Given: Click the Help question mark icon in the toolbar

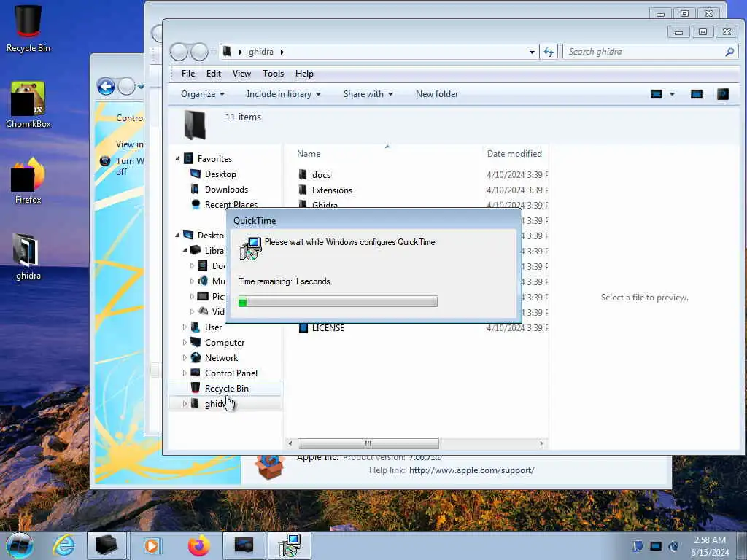Looking at the screenshot, I should [x=723, y=94].
